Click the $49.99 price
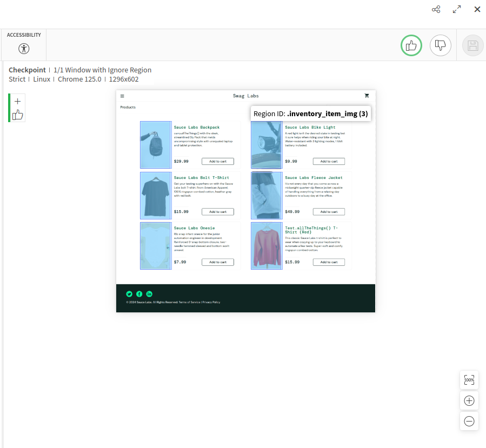This screenshot has height=448, width=486. pos(292,212)
